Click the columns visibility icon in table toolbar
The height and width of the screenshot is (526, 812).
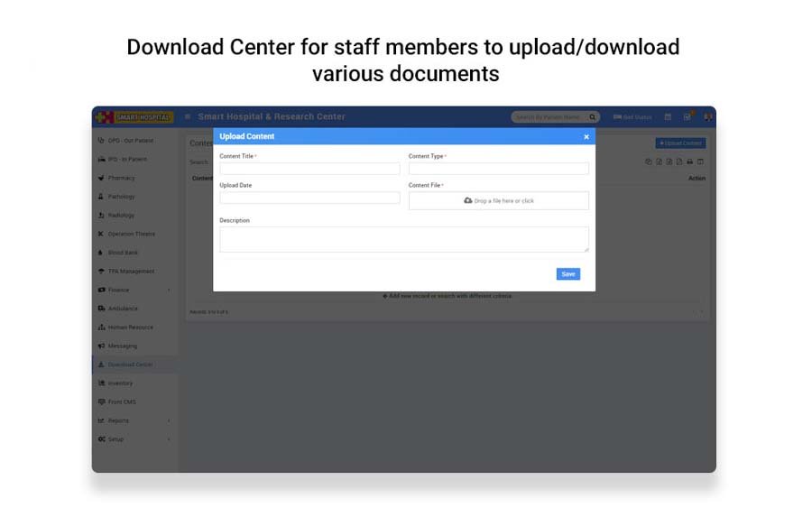[x=700, y=161]
